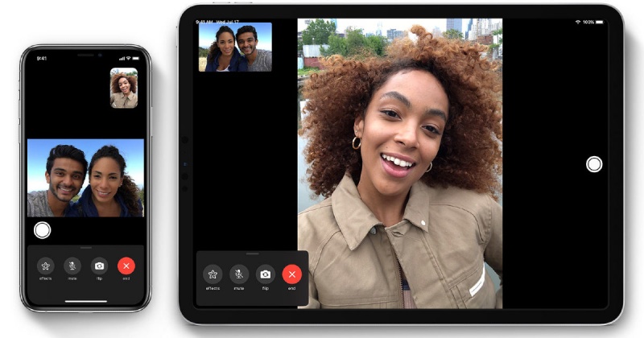This screenshot has height=338, width=644.
Task: Tap the home indicator bar on the iPhone
Action: point(85,303)
